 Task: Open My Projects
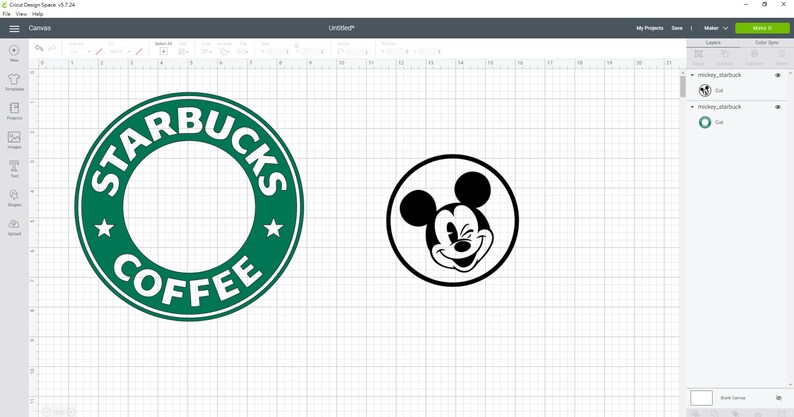coord(650,28)
